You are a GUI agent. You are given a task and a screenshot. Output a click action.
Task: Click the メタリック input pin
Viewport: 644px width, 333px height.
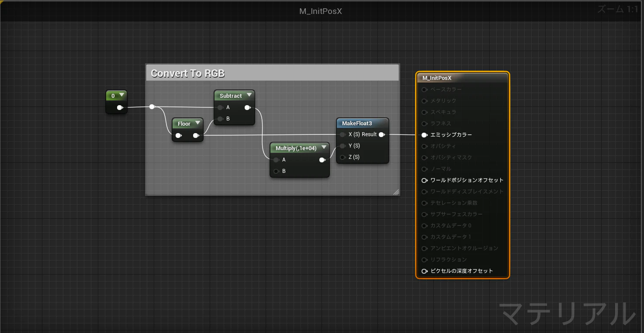(x=424, y=101)
